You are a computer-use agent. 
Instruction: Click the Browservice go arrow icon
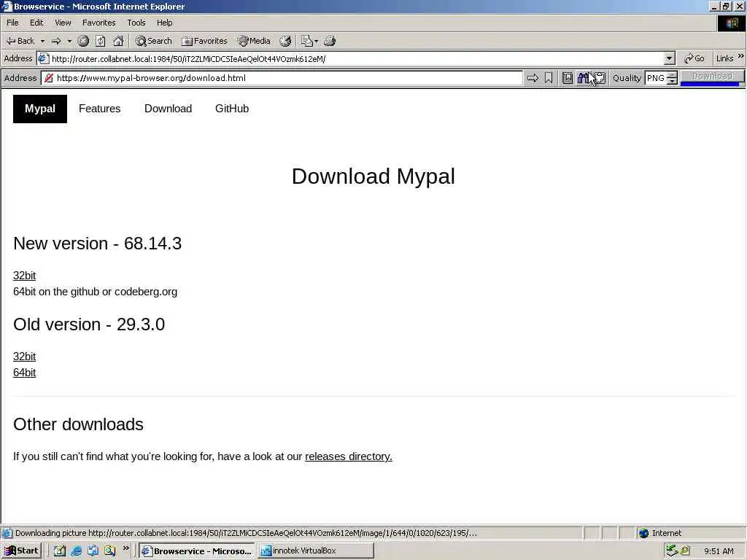(x=533, y=78)
